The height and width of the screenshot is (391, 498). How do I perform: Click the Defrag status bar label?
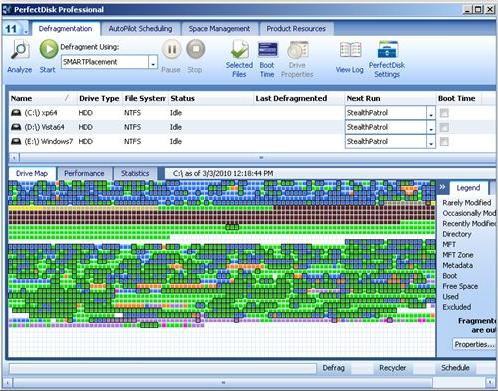[333, 368]
